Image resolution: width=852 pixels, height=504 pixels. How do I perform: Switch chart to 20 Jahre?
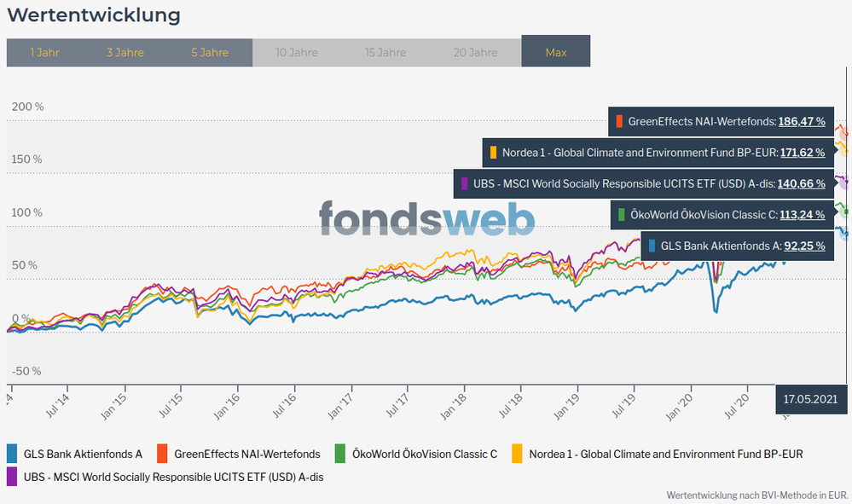coord(475,52)
